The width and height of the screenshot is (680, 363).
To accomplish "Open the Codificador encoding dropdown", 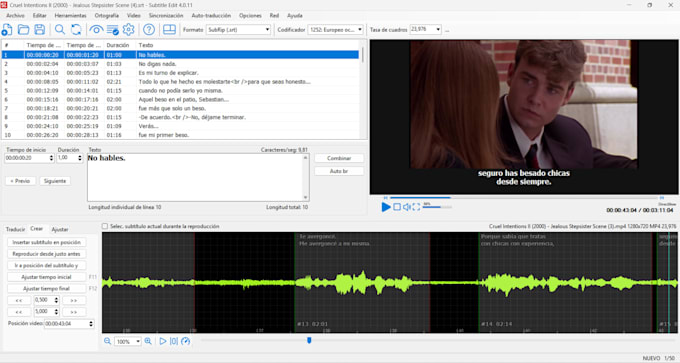I will (x=335, y=30).
